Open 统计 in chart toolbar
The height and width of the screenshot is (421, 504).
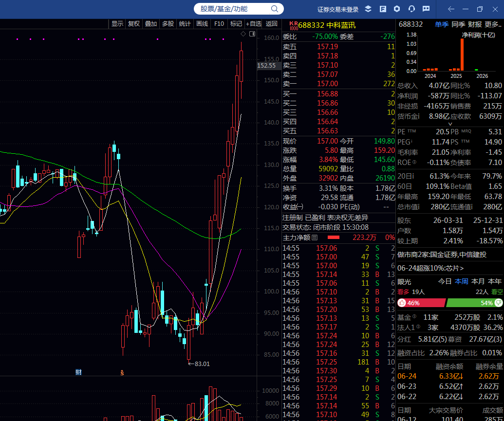pos(185,24)
